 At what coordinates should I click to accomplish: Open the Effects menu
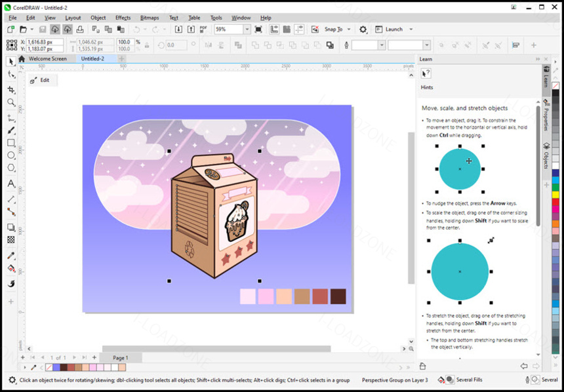(123, 18)
